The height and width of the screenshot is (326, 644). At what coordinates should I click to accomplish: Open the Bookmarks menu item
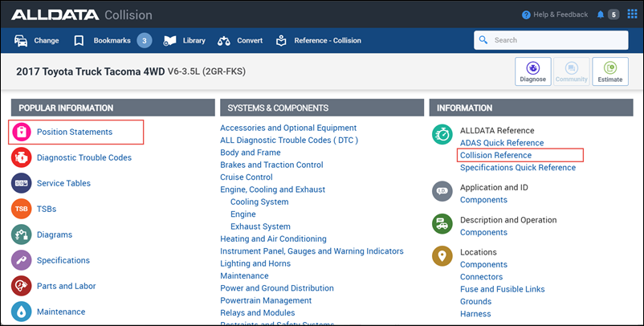pyautogui.click(x=113, y=41)
